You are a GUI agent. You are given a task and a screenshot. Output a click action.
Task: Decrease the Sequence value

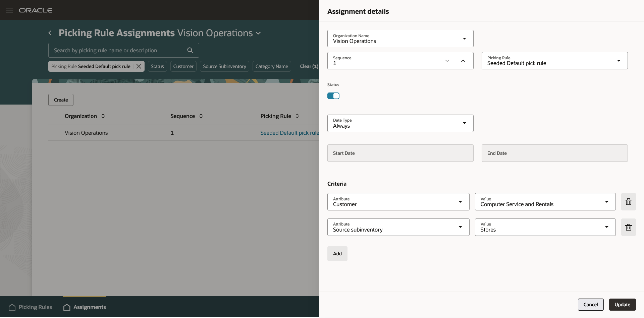[447, 61]
